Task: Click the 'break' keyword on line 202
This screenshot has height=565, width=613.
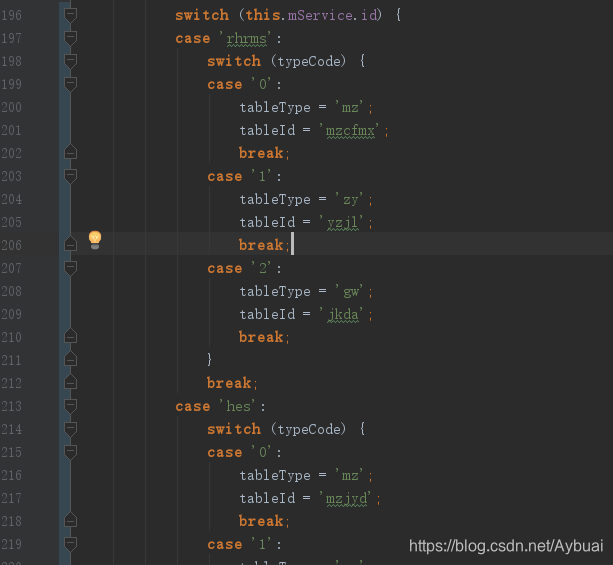Action: [261, 153]
